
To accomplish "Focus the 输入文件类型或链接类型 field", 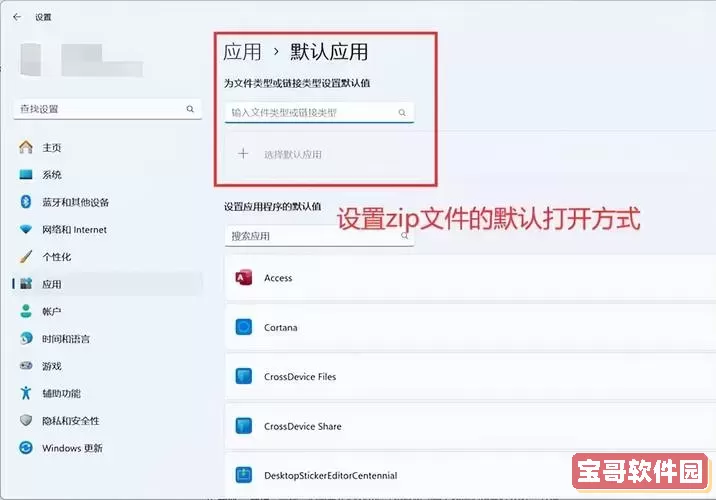I will 319,113.
